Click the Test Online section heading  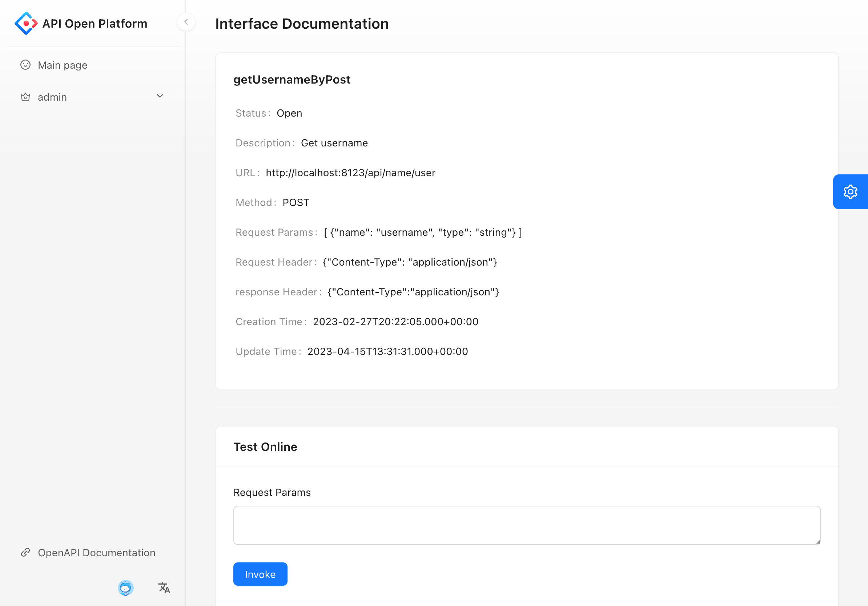pos(265,447)
